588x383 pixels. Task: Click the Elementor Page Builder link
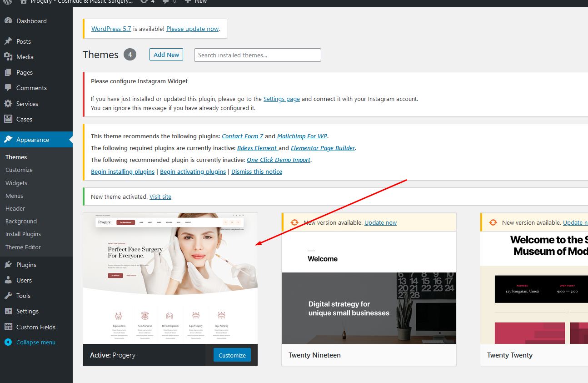pos(323,148)
